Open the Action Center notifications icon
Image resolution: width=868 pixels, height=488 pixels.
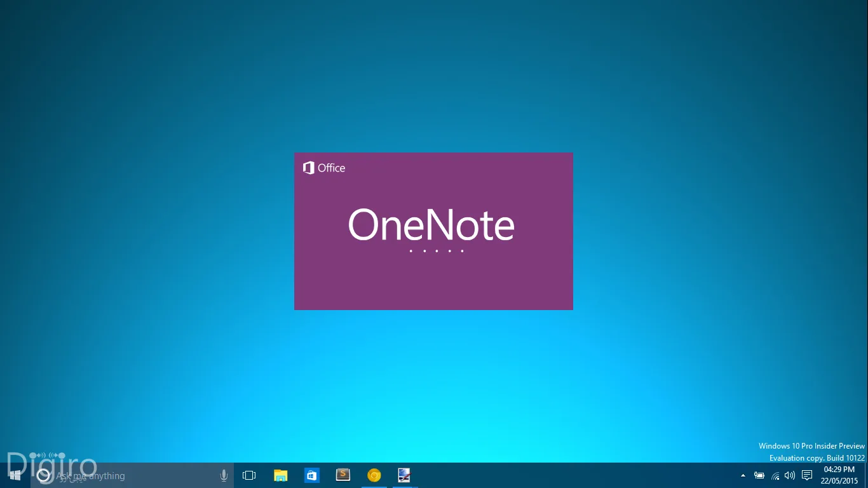coord(807,475)
